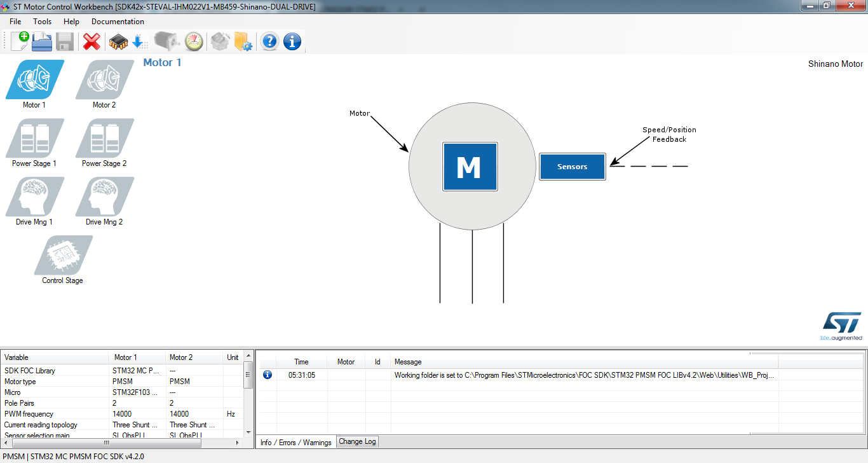Viewport: 868px width, 463px height.
Task: Open help with the question mark icon
Action: point(269,41)
